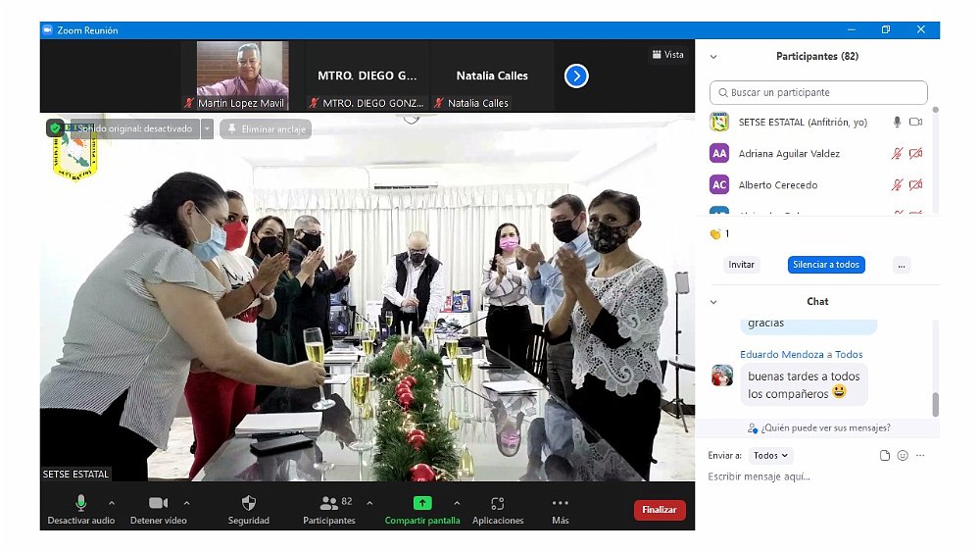
Task: Open the Más three-dot menu
Action: 560,503
